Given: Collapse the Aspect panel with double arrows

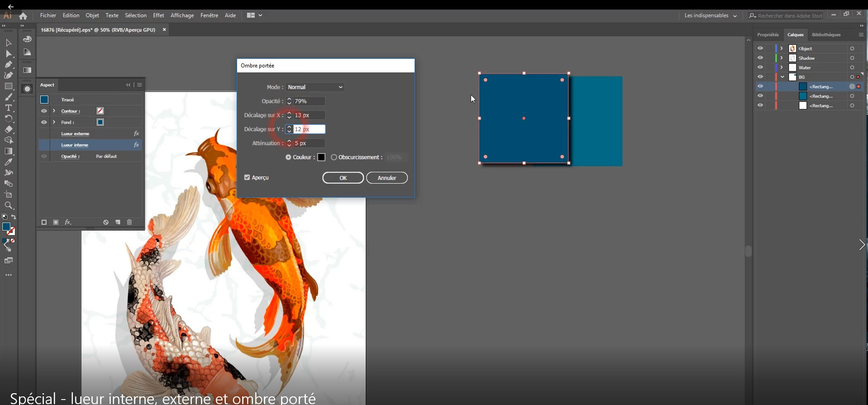Looking at the screenshot, I should 129,85.
